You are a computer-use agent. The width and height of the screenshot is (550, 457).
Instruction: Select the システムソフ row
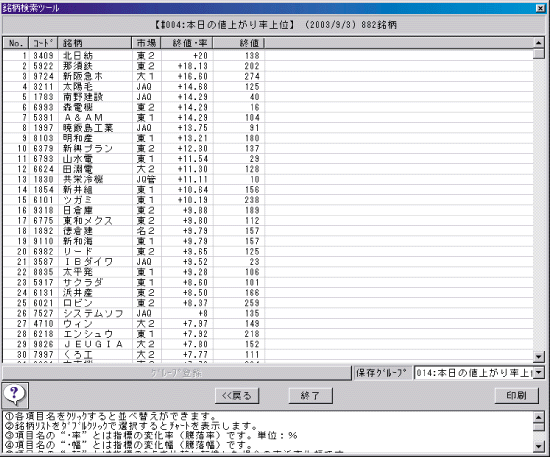(x=268, y=313)
